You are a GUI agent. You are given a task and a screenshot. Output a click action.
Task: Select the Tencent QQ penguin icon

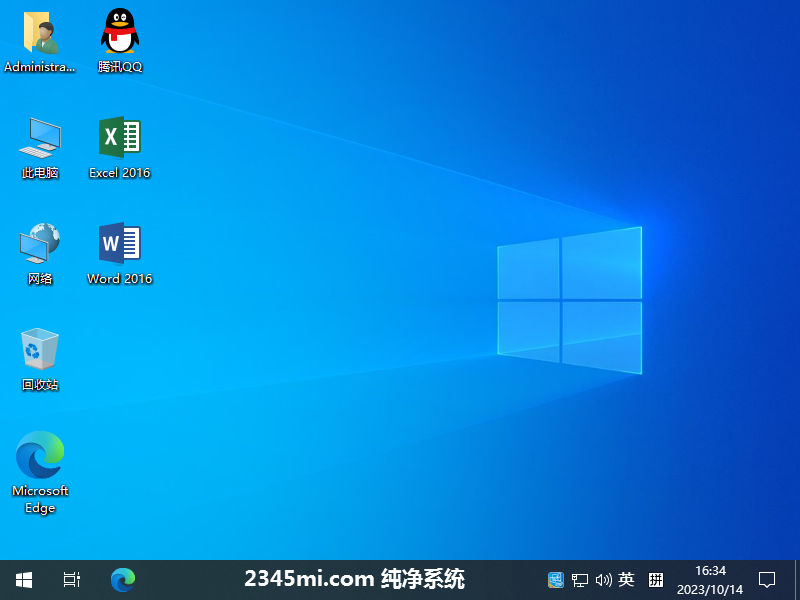(120, 31)
